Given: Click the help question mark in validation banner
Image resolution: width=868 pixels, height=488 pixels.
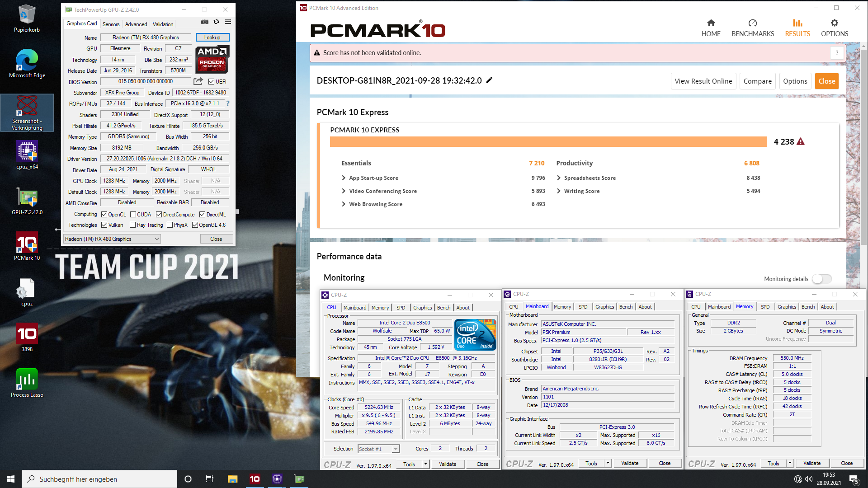Looking at the screenshot, I should pos(837,53).
